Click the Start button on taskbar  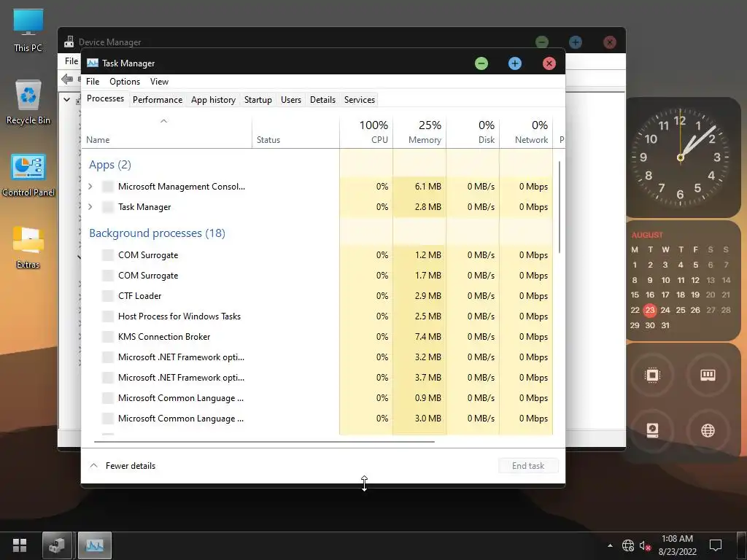point(20,545)
